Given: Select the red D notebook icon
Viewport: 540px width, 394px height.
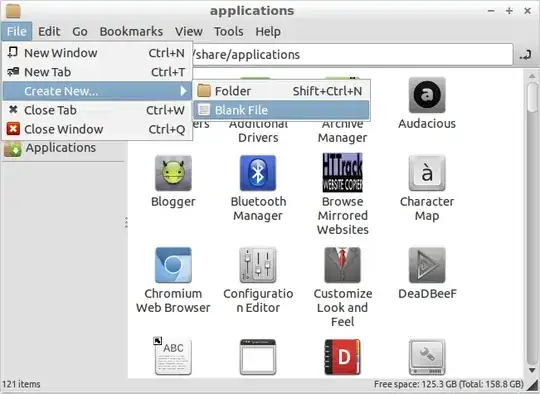Looking at the screenshot, I should point(342,357).
